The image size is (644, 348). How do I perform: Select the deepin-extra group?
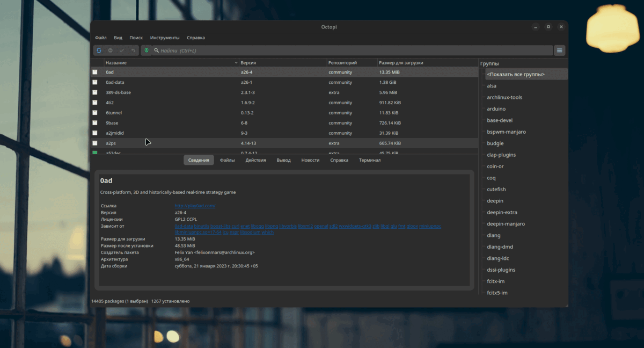tap(502, 212)
